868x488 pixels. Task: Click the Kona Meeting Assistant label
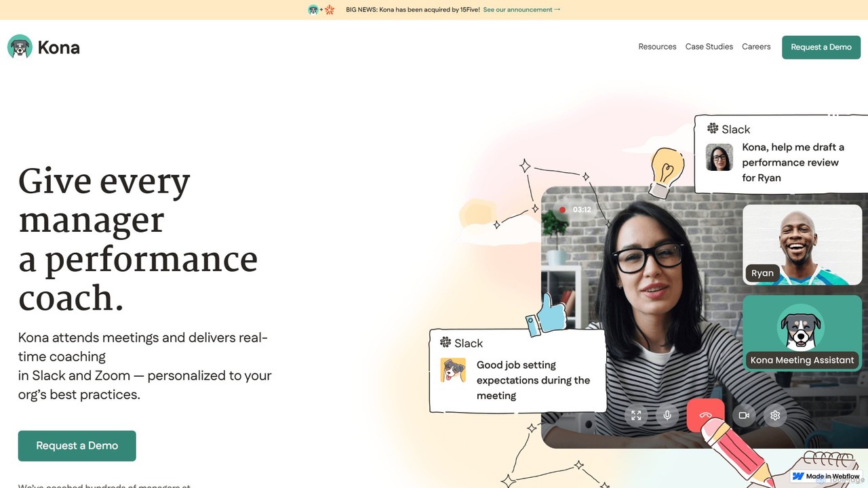click(x=802, y=360)
